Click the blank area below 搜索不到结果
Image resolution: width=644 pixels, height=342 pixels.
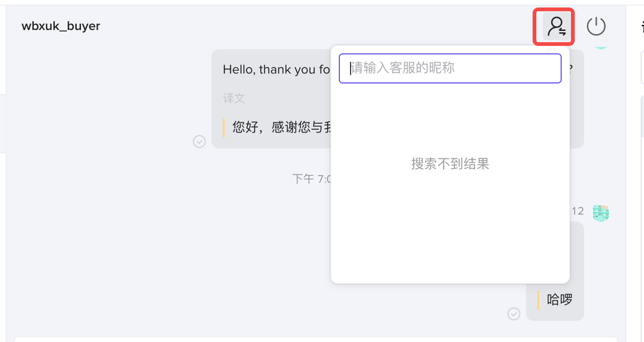click(x=450, y=227)
